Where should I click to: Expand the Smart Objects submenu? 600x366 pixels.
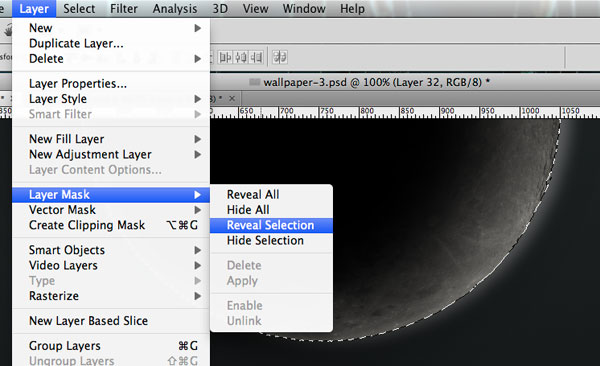[x=111, y=250]
